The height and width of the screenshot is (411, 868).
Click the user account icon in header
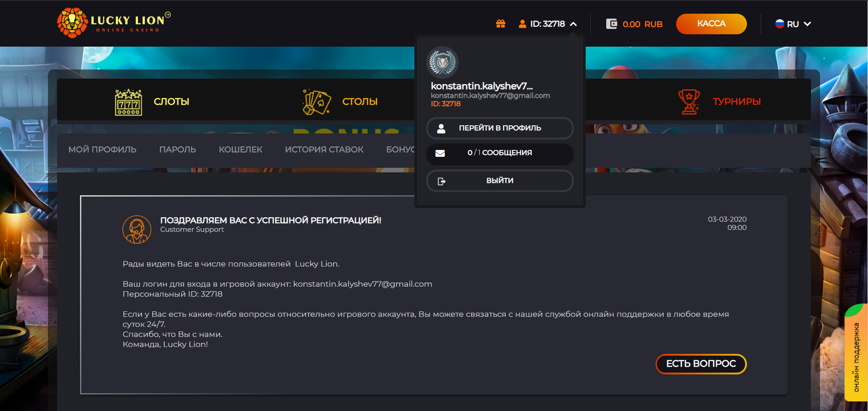[x=522, y=24]
